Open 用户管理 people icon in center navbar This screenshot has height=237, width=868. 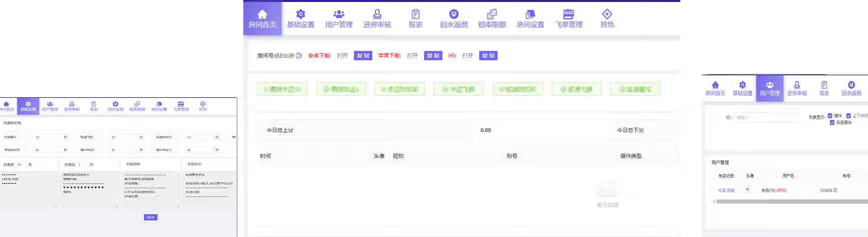coord(339,14)
